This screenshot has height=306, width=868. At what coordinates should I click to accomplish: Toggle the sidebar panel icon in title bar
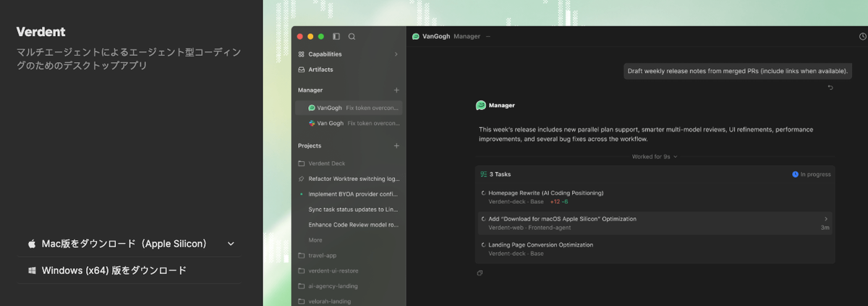click(x=336, y=36)
